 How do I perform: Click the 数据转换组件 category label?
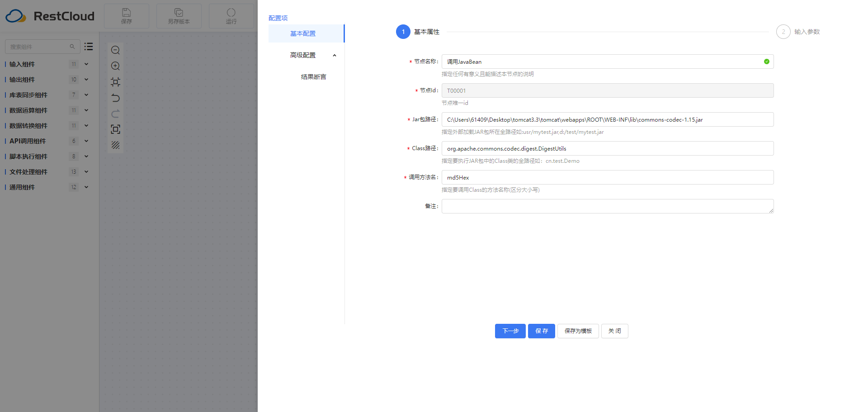coord(28,126)
